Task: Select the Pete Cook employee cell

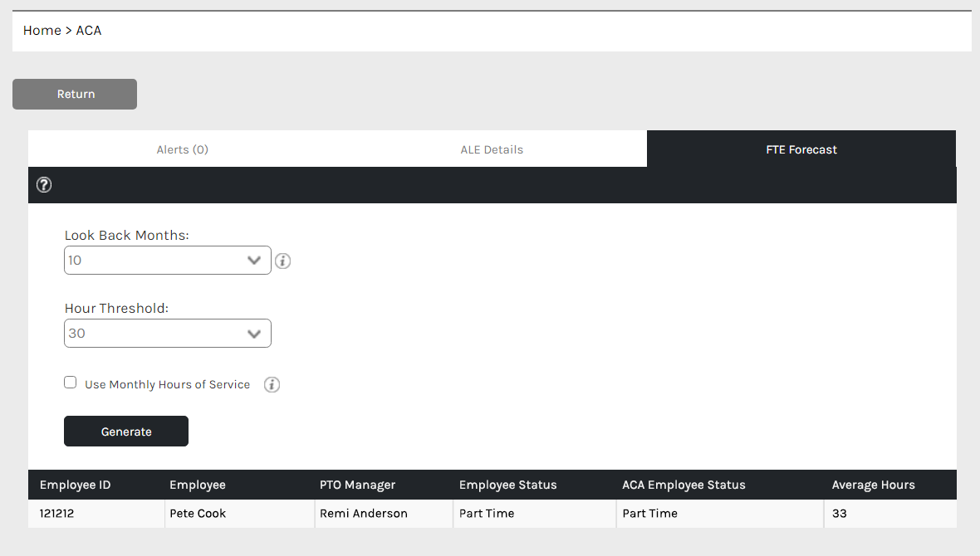Action: coord(198,514)
